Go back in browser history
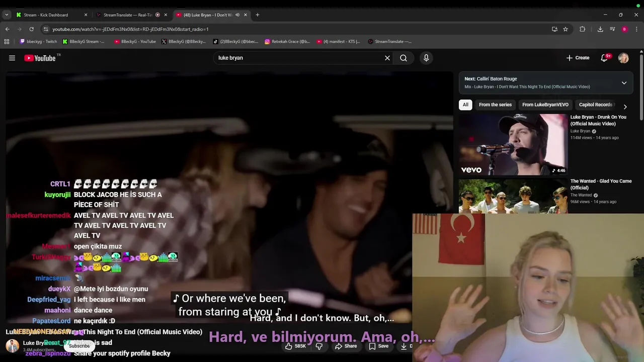Image resolution: width=644 pixels, height=362 pixels. click(x=7, y=29)
